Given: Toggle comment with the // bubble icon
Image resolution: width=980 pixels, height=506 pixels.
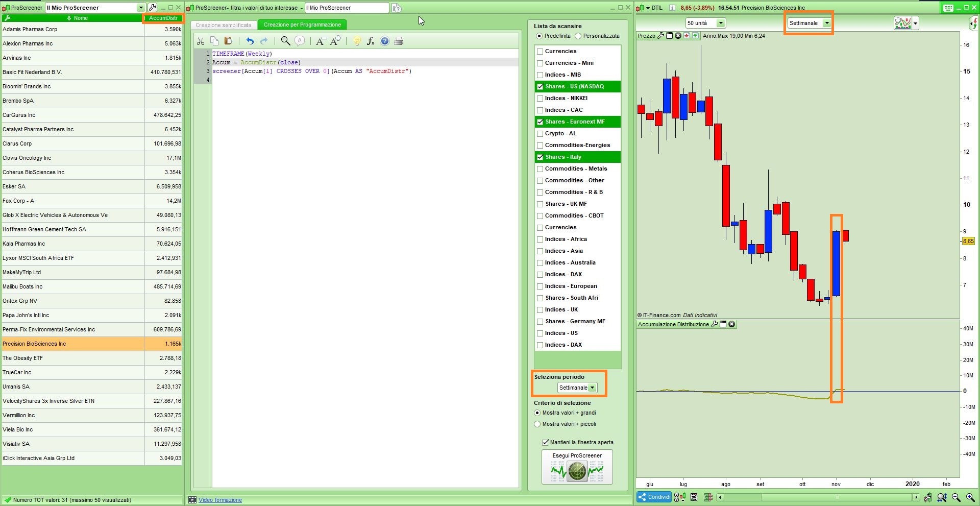Looking at the screenshot, I should [300, 41].
